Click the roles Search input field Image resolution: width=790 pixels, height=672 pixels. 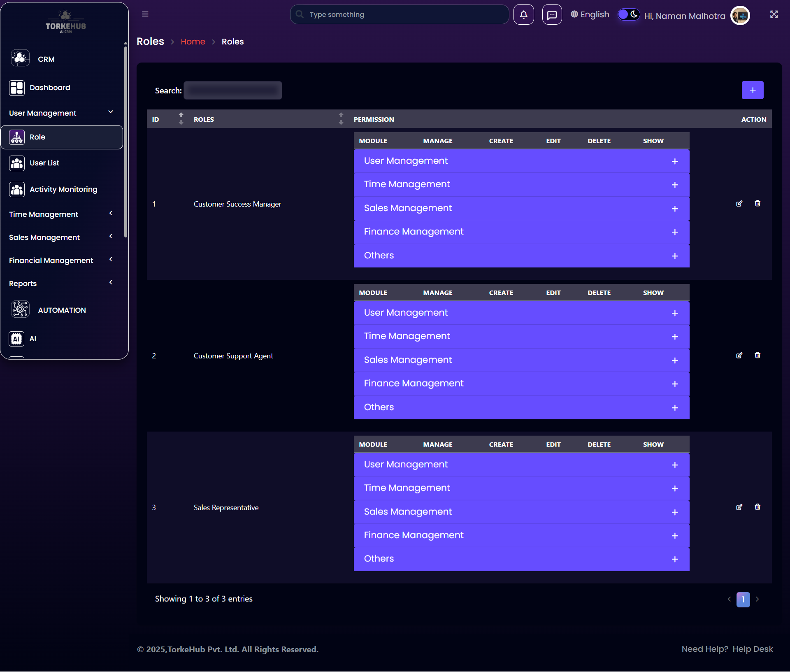point(232,91)
